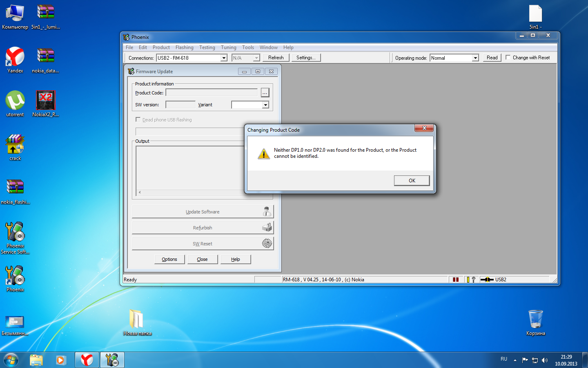
Task: Open the 5in1 file at top right
Action: click(535, 16)
